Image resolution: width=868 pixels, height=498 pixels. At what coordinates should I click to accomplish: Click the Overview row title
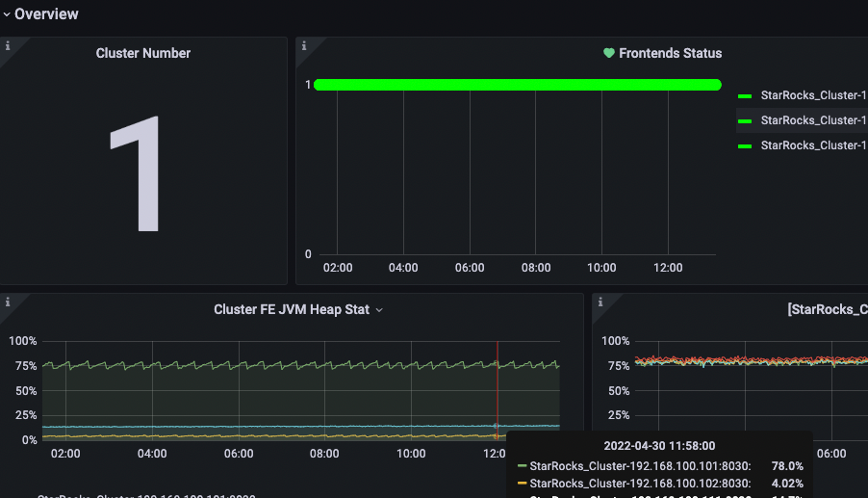(46, 14)
